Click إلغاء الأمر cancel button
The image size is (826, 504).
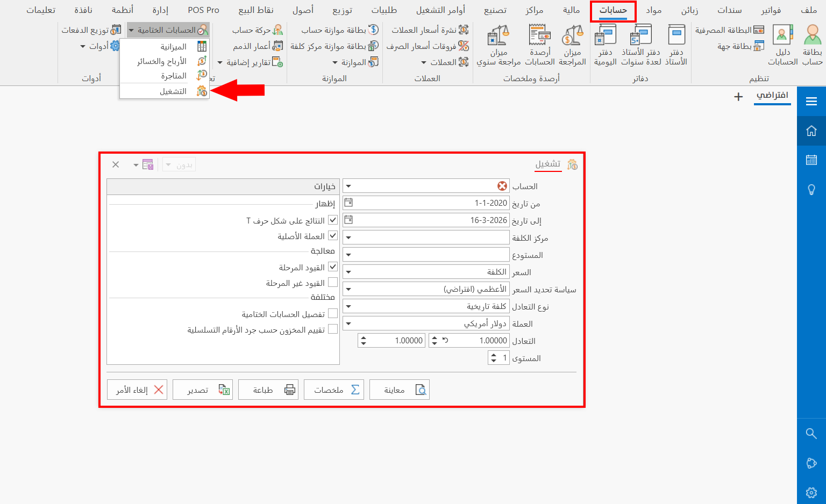[137, 390]
